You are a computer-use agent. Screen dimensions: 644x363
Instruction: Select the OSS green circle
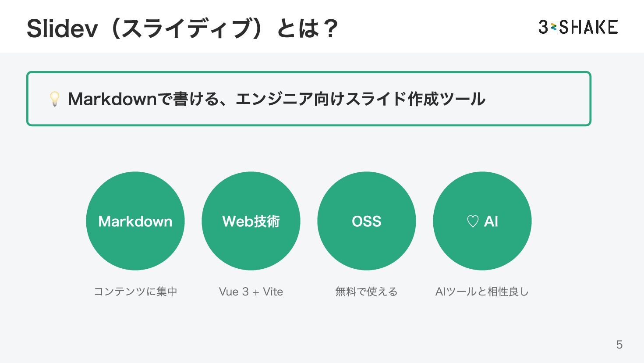click(x=367, y=221)
